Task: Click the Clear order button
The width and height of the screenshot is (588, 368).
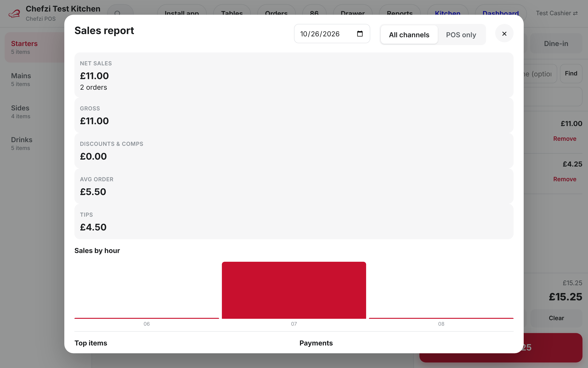Action: pyautogui.click(x=556, y=318)
